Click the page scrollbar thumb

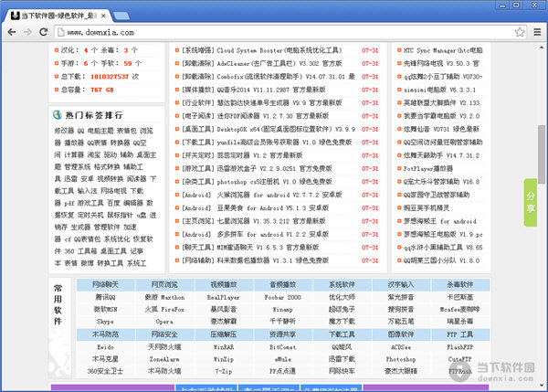click(542, 154)
